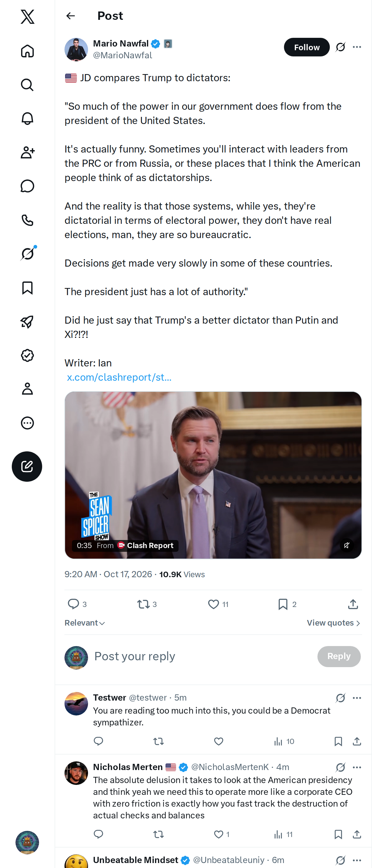Open more options on Testwer's reply
The width and height of the screenshot is (372, 868).
click(357, 698)
